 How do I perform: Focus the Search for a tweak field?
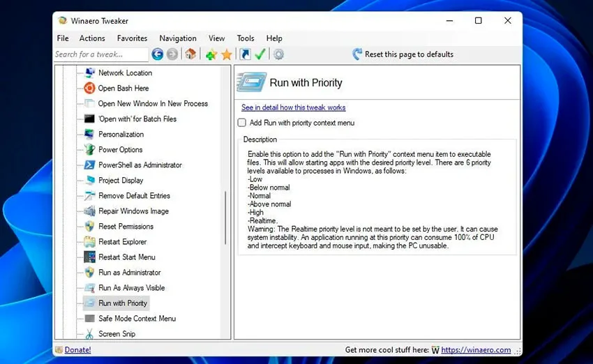pos(100,54)
